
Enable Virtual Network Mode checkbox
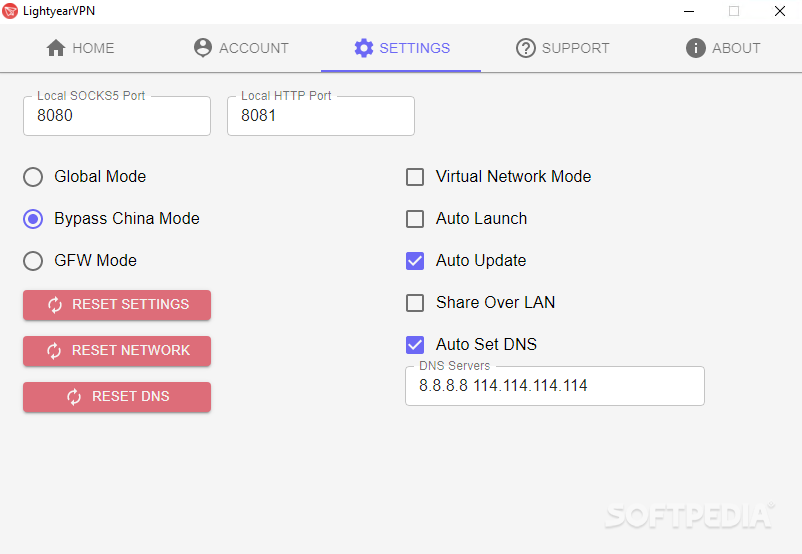coord(415,177)
